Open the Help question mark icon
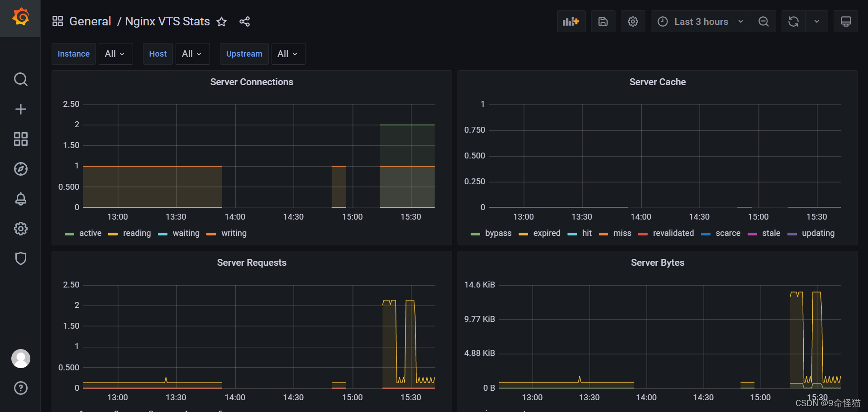This screenshot has height=412, width=868. [20, 388]
